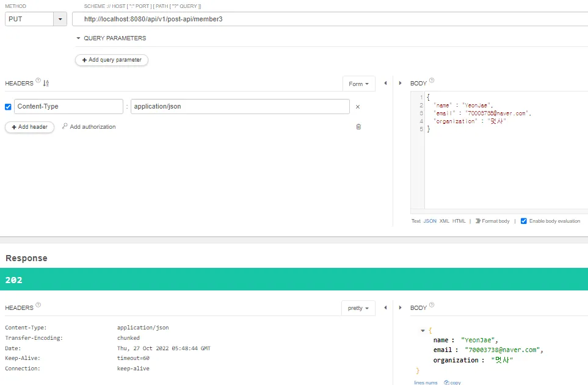Place cursor on request body line 3
The width and height of the screenshot is (588, 385).
482,113
